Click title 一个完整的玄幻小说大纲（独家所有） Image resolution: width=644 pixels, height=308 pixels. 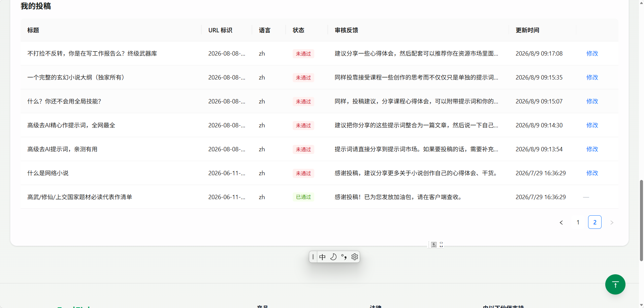point(77,78)
